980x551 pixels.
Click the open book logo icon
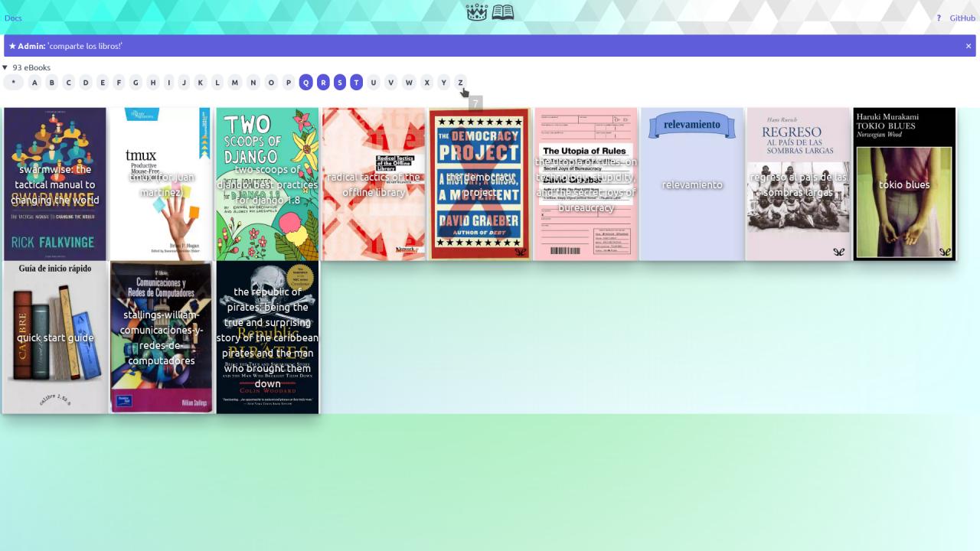click(503, 12)
